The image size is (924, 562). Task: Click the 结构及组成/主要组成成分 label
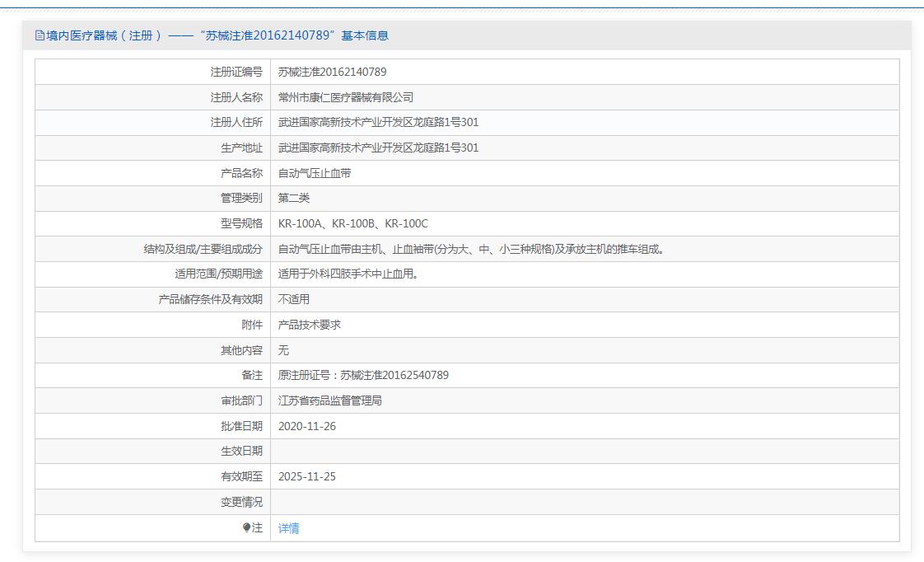tap(203, 249)
